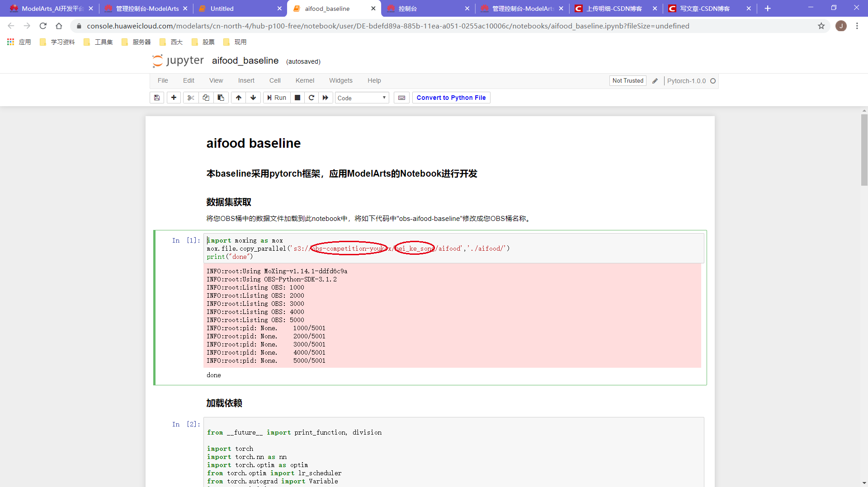The image size is (868, 487).
Task: Open the cell type dropdown showing Code
Action: coord(362,98)
